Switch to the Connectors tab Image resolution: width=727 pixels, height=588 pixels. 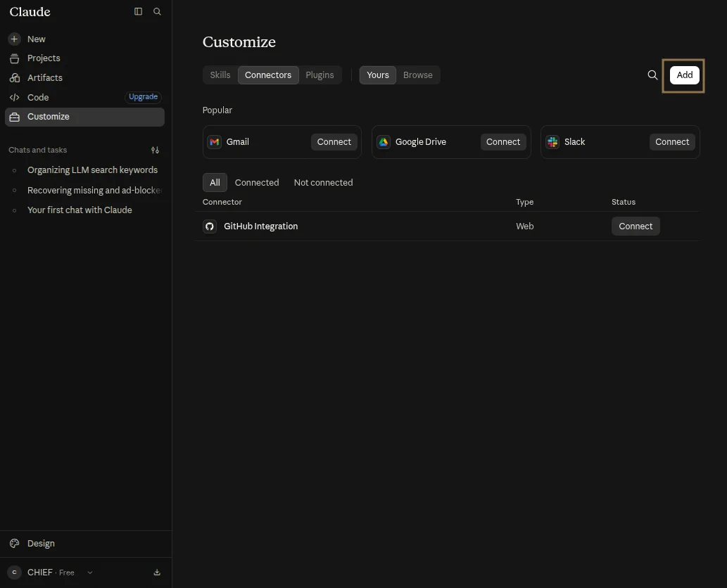coord(268,75)
